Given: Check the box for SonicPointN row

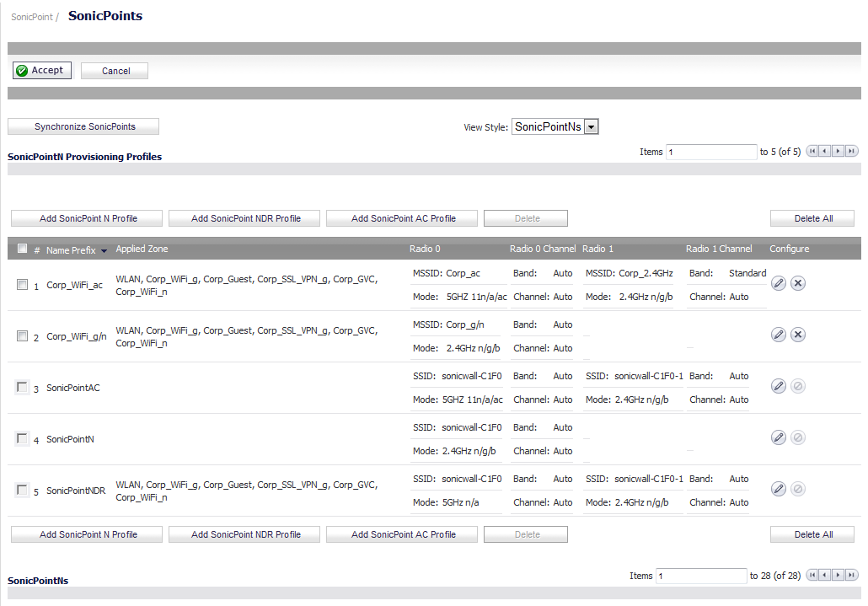Looking at the screenshot, I should (x=22, y=438).
